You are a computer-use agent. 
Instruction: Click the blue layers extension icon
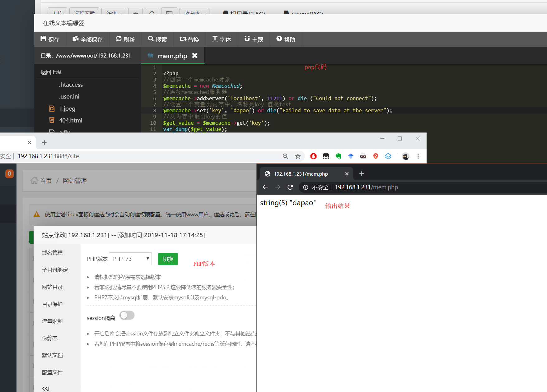[x=388, y=156]
